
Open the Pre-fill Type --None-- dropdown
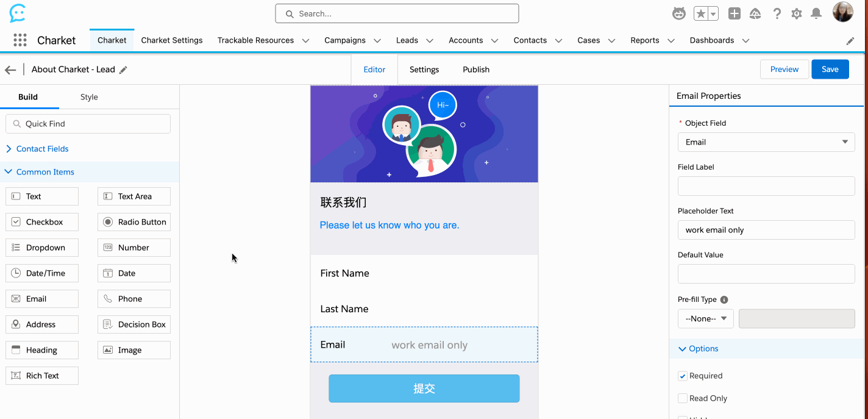pos(706,318)
